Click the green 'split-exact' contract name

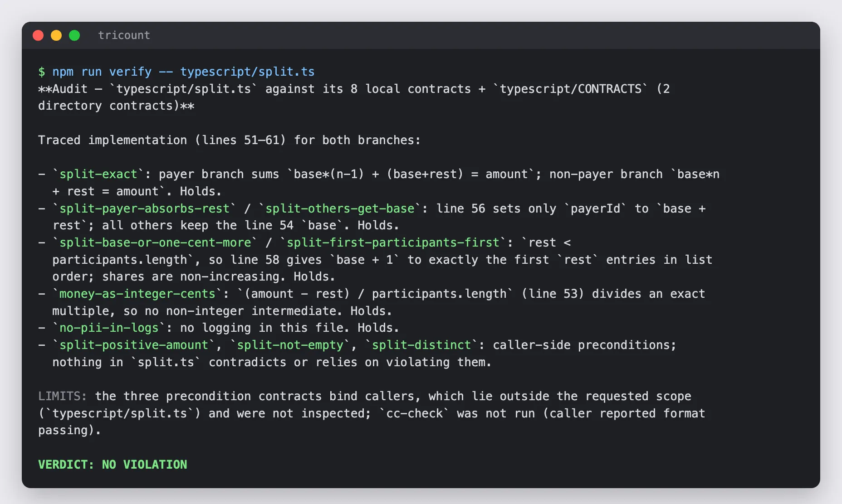(98, 174)
